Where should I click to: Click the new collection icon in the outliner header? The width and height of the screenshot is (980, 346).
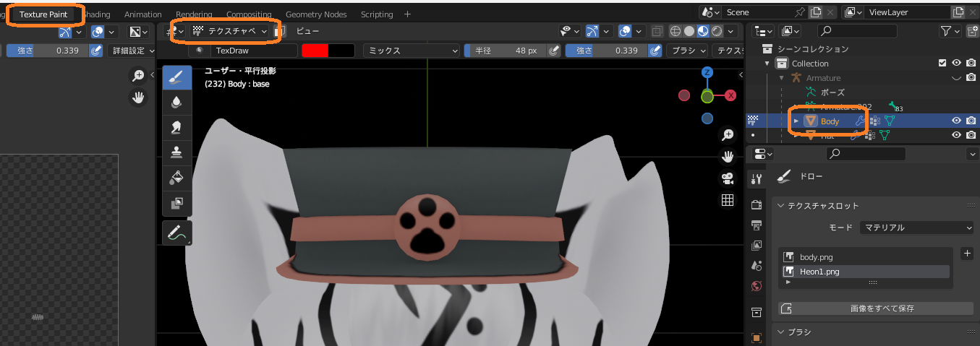pos(973,31)
